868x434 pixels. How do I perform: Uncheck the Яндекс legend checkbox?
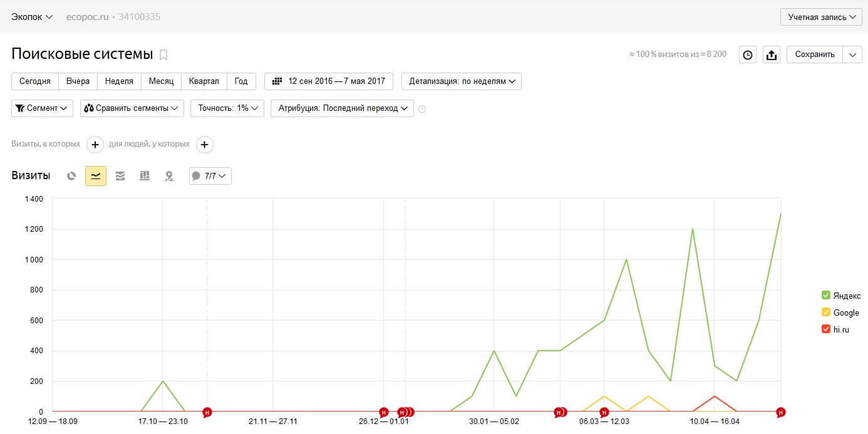[x=826, y=295]
